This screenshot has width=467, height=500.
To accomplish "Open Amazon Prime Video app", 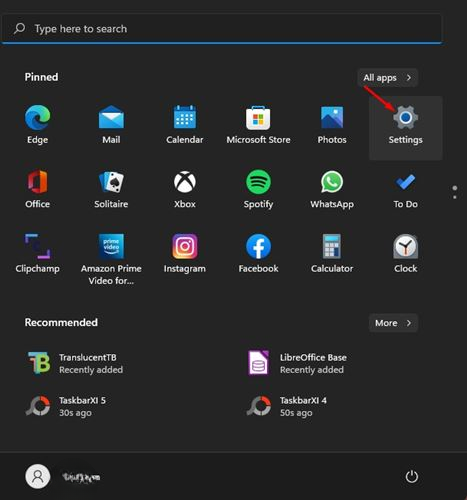I will coord(111,259).
